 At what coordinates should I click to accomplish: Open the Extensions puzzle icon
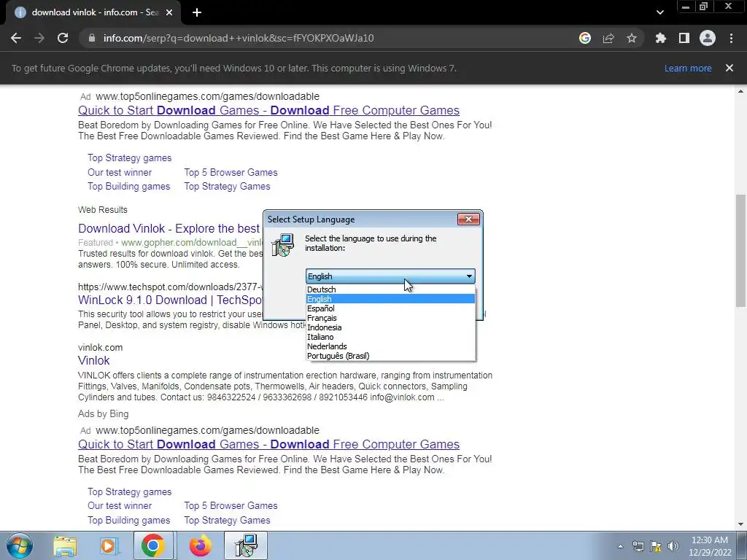point(660,38)
